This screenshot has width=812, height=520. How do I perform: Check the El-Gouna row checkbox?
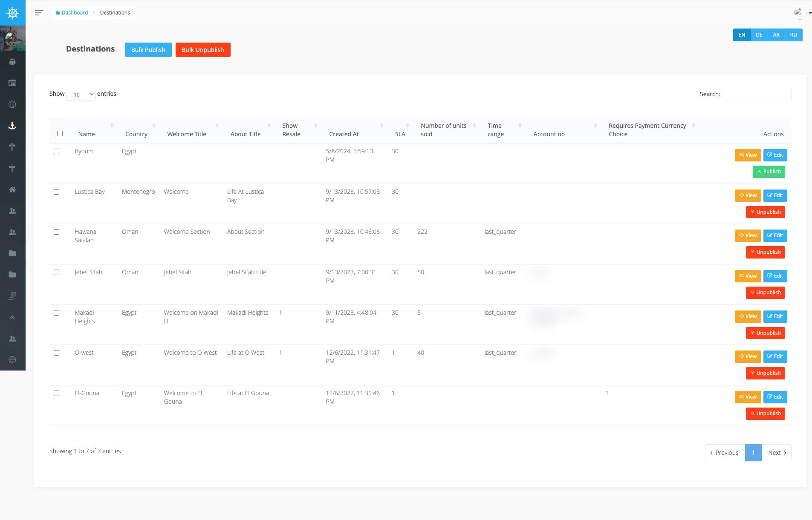click(56, 394)
